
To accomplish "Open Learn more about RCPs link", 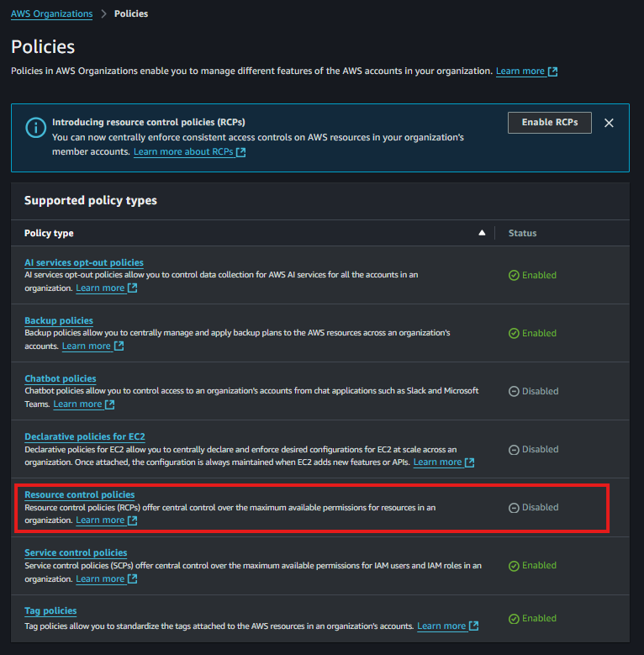I will [x=183, y=151].
